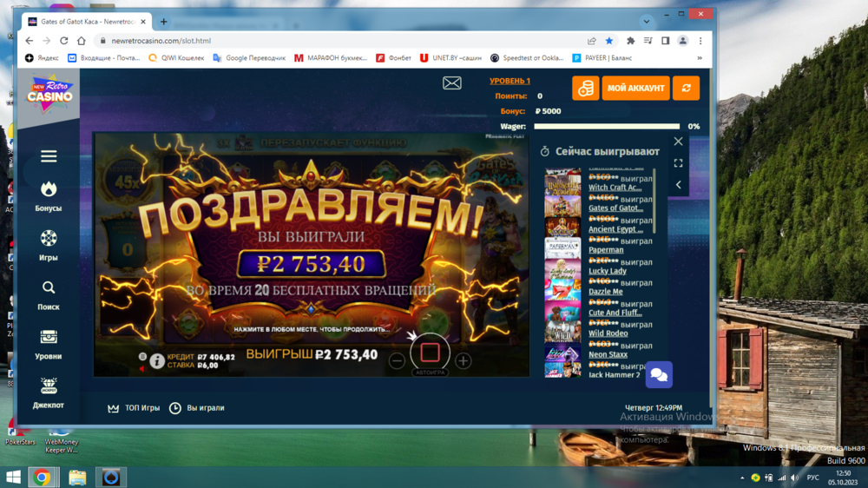Image resolution: width=868 pixels, height=488 pixels.
Task: Switch to Вы играли tab
Action: 197,408
